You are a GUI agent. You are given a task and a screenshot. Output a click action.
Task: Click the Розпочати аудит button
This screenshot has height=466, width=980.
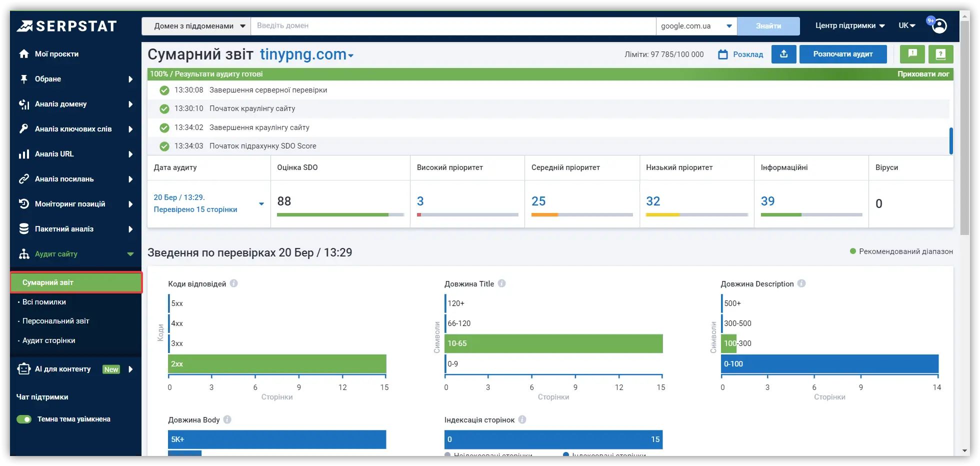(843, 54)
